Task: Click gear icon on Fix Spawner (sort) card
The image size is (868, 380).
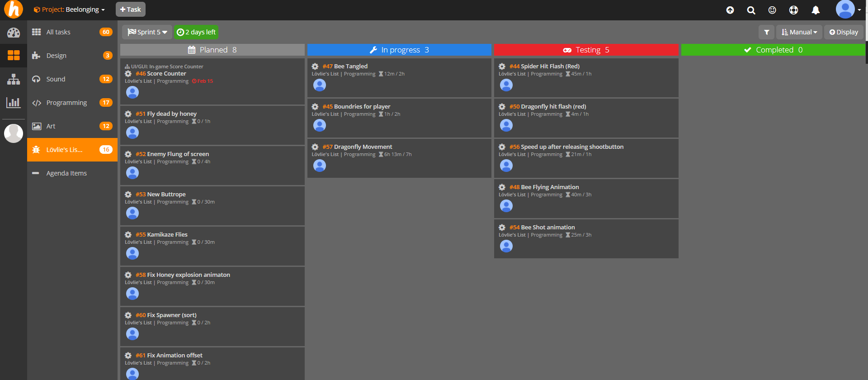Action: tap(128, 315)
